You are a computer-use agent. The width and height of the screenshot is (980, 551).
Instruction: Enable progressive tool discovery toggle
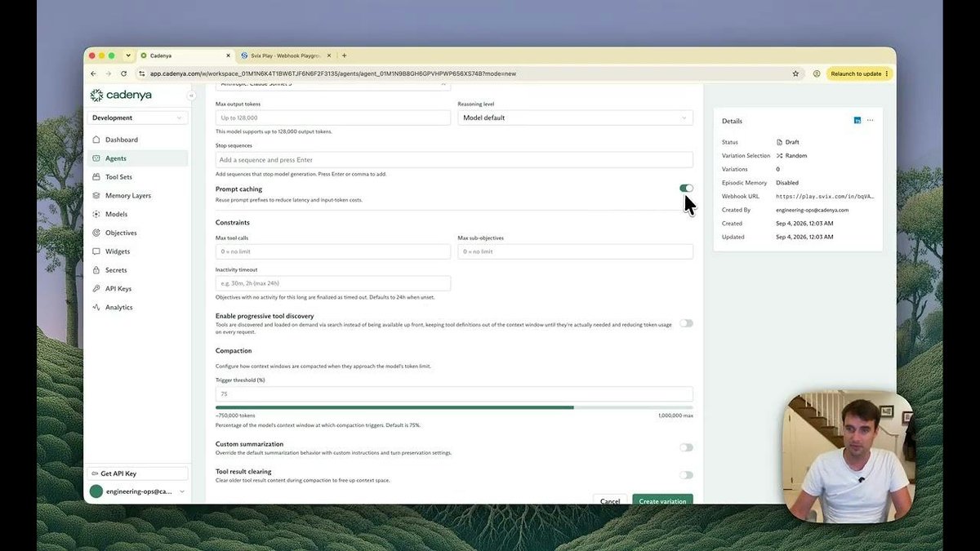click(686, 323)
